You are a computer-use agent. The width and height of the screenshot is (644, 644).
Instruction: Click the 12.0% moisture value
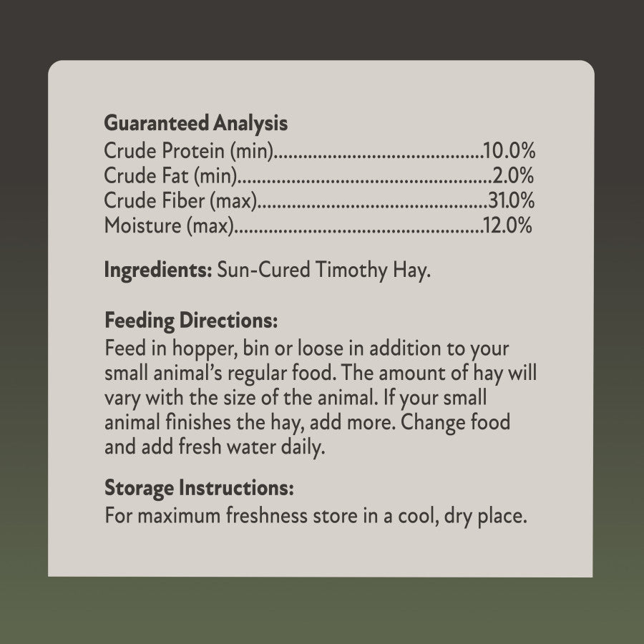click(508, 226)
